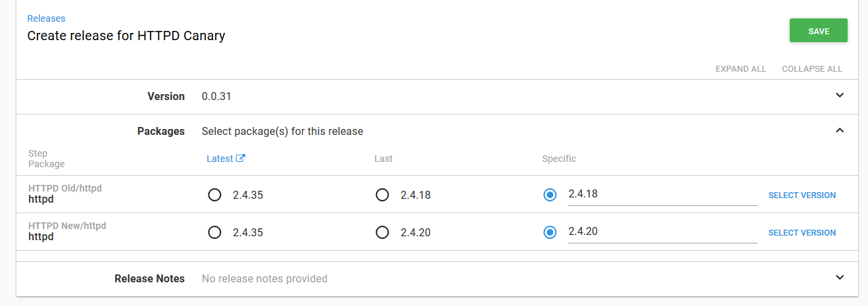Expand the Release Notes section chevron
Viewport: 868px width, 306px height.
[x=839, y=278]
